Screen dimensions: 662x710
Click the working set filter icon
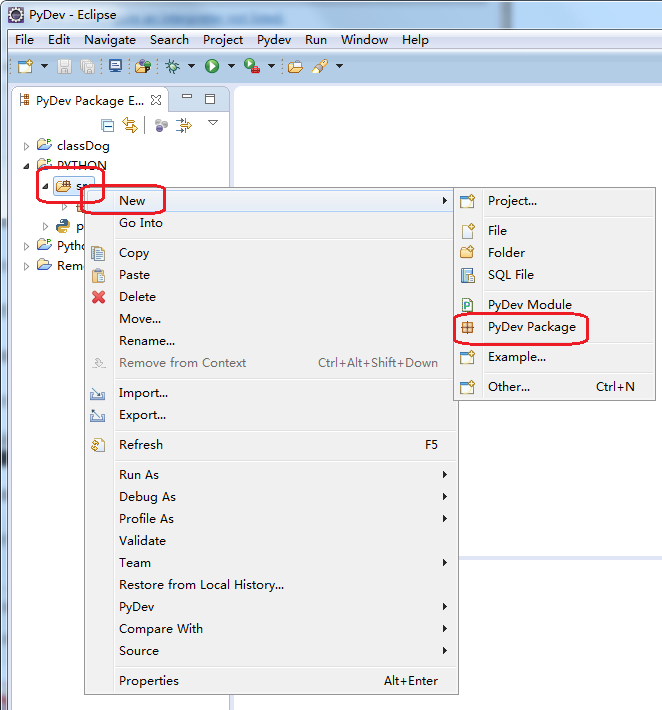tap(161, 125)
